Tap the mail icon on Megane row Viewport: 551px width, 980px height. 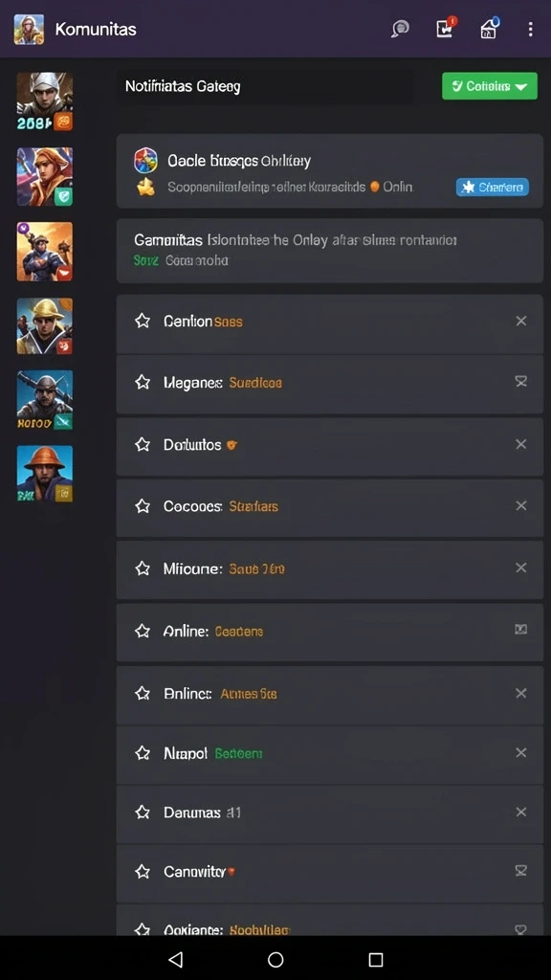(x=521, y=381)
